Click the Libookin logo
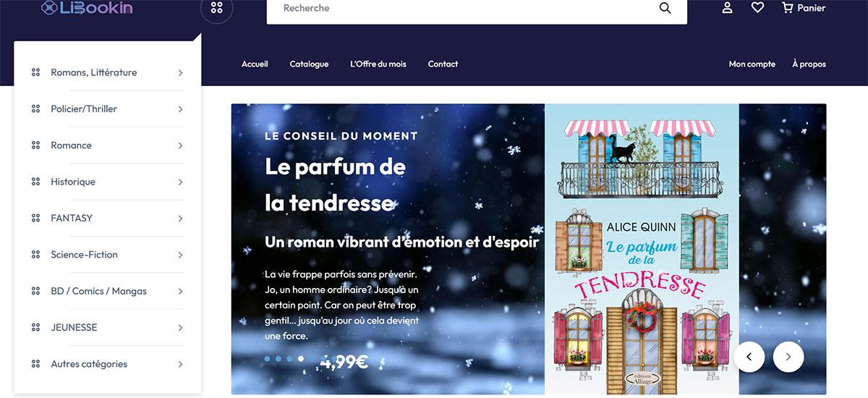Screen dimensions: 868x398 87,8
